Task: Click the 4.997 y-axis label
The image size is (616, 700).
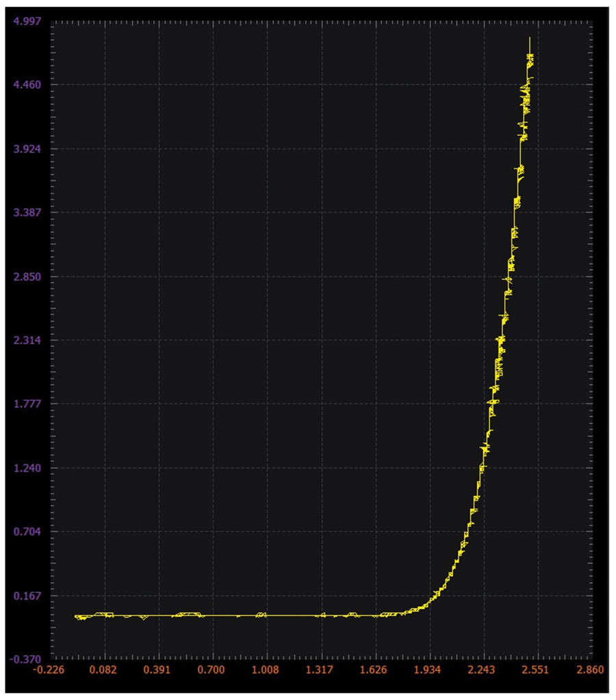Action: [x=27, y=21]
